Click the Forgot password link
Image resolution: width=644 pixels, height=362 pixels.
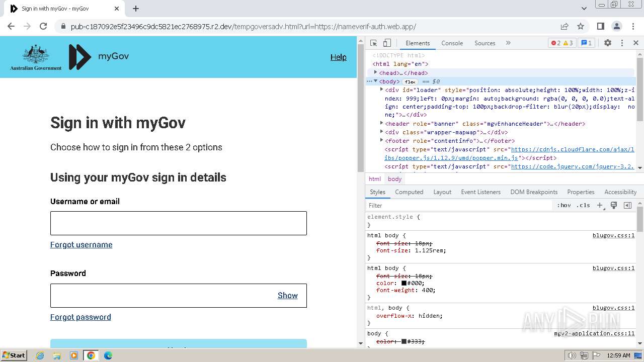point(80,317)
